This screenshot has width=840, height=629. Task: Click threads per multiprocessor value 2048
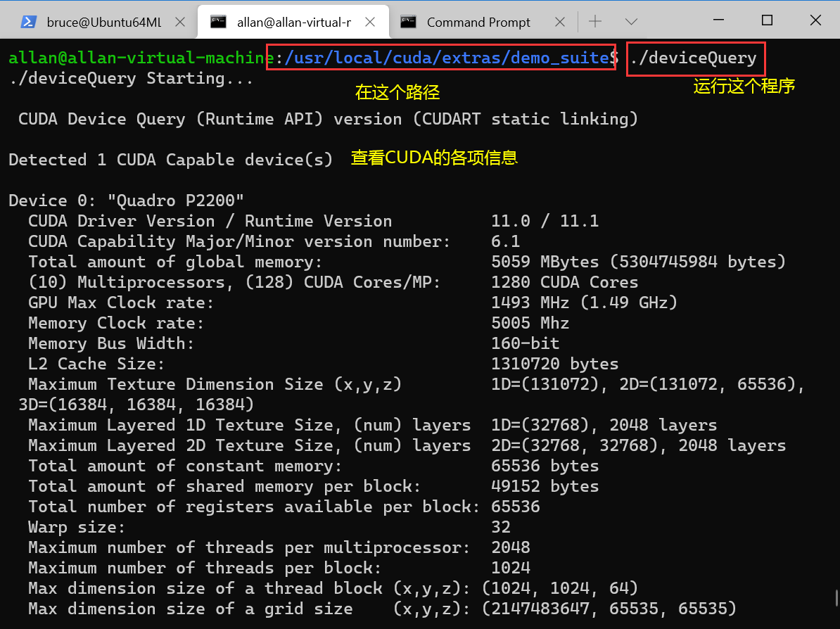[511, 547]
